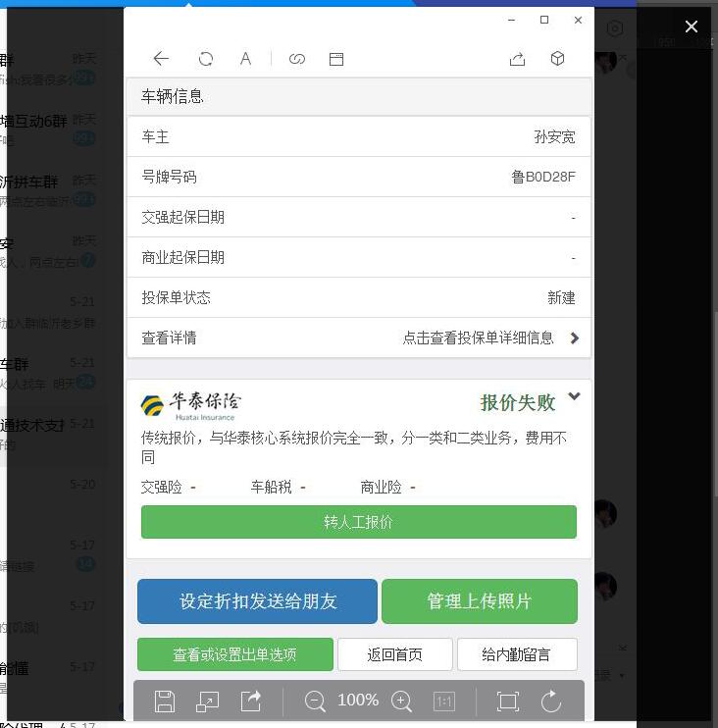Maximize the inner browser window

pos(544,20)
